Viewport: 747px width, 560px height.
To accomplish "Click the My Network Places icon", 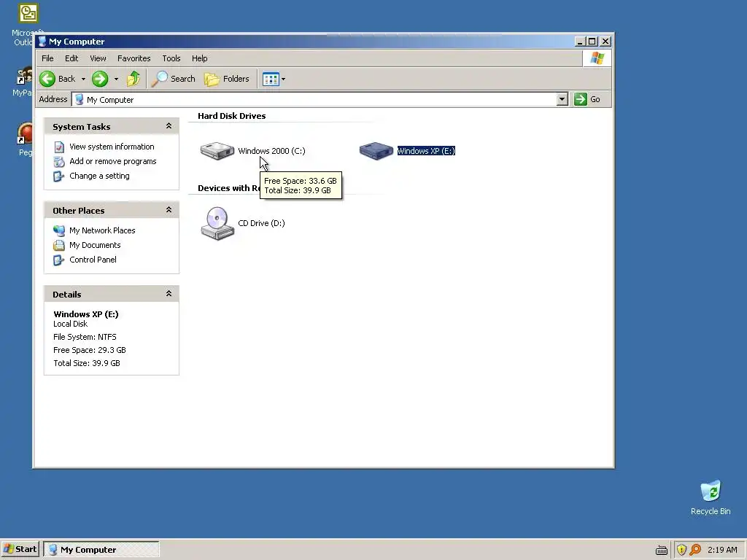I will (59, 230).
